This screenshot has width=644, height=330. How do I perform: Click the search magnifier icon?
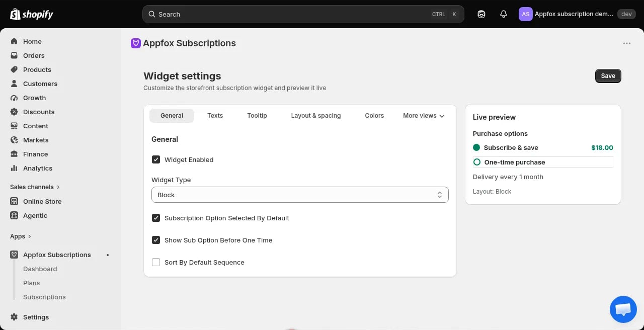point(151,14)
